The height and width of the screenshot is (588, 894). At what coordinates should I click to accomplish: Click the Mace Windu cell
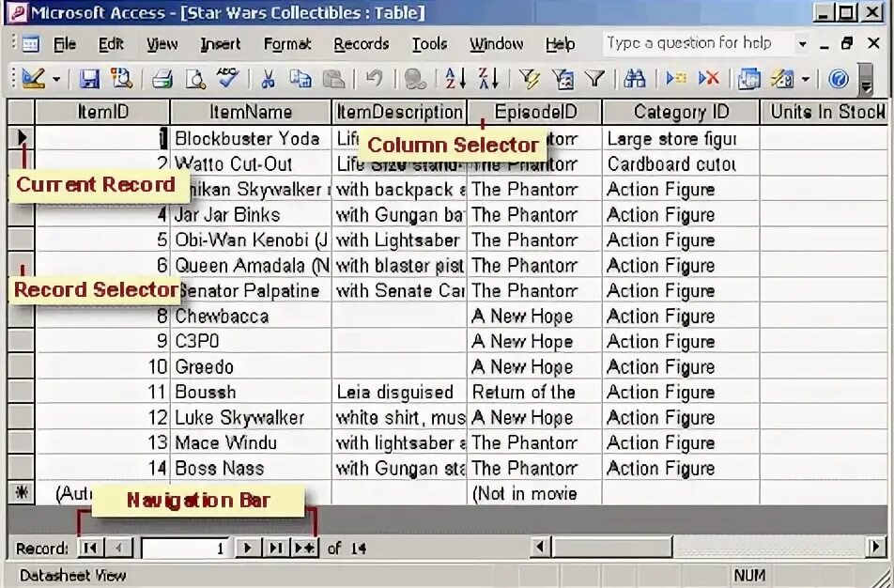(x=251, y=442)
